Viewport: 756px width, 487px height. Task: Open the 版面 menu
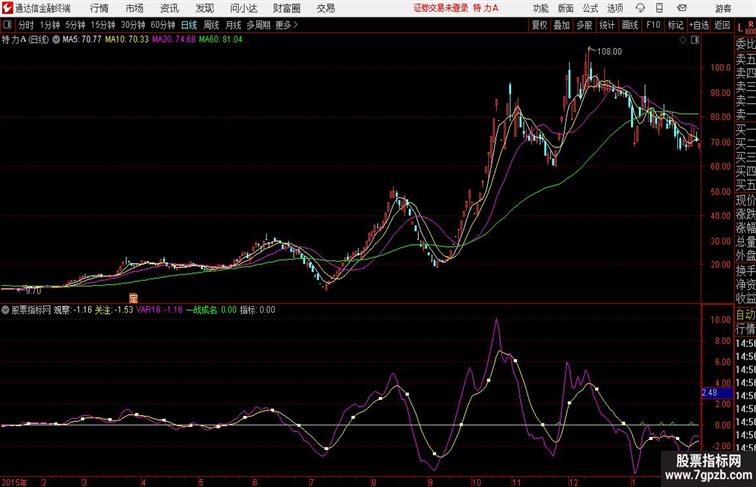[x=566, y=8]
